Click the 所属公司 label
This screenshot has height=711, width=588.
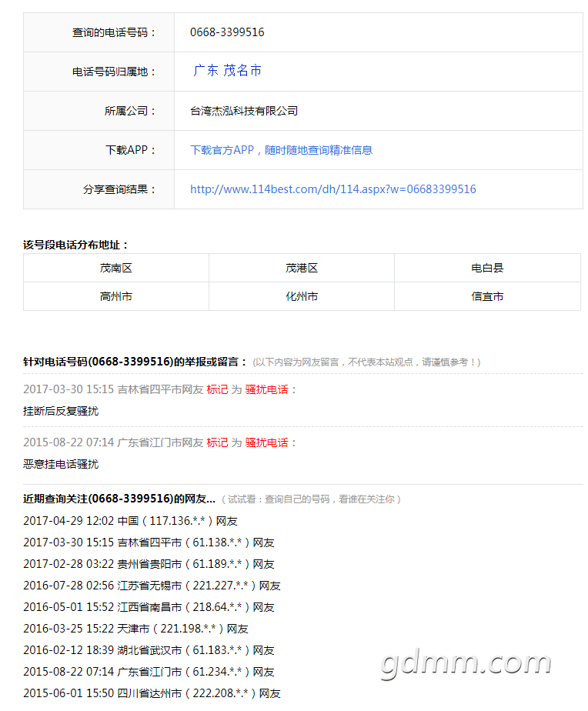pos(130,111)
